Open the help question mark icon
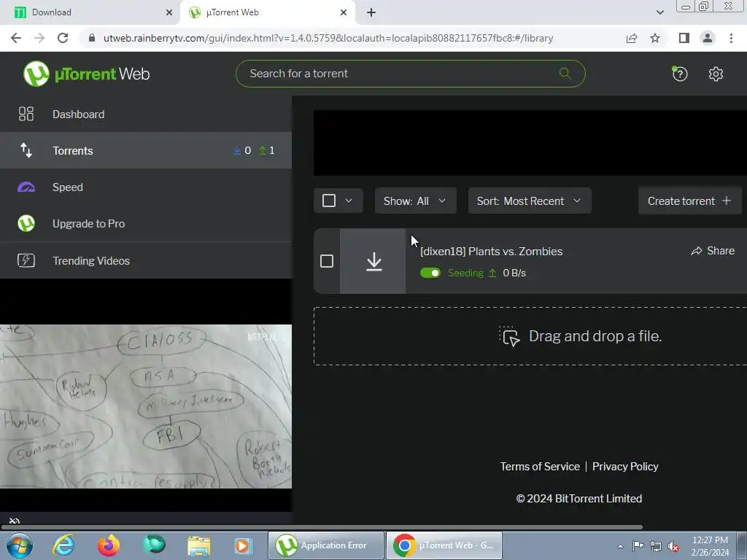The height and width of the screenshot is (560, 747). [x=680, y=74]
